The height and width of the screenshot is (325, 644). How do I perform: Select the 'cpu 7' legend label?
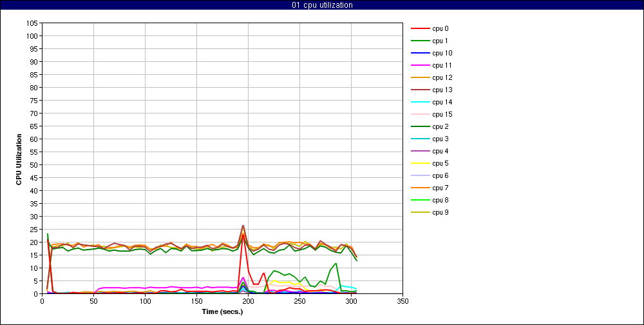[440, 188]
